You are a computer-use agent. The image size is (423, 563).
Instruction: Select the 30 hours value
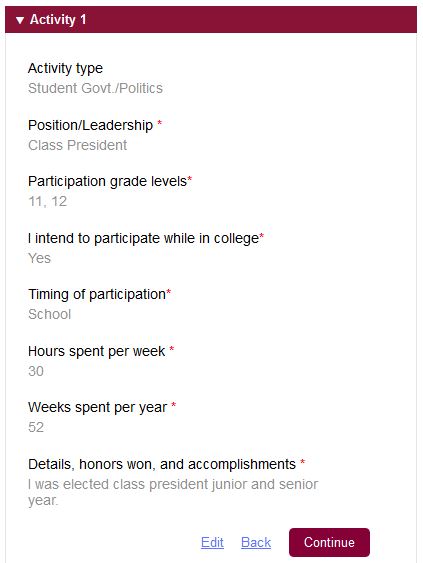click(x=36, y=371)
